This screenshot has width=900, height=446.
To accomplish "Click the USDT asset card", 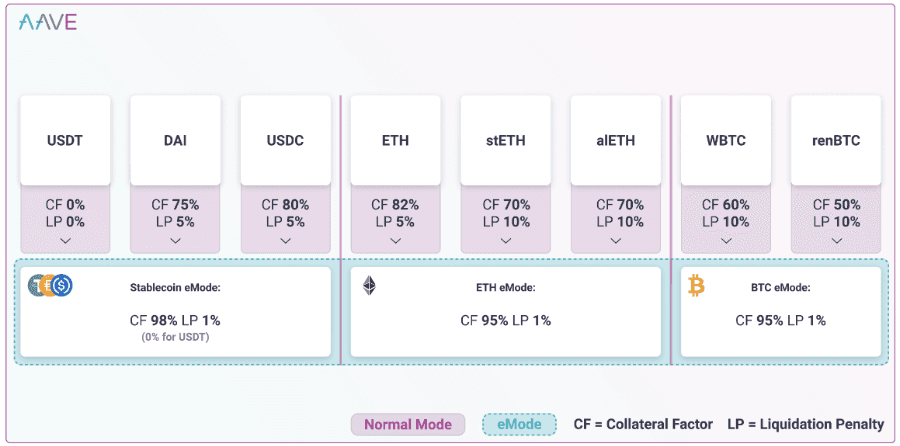I will click(65, 140).
